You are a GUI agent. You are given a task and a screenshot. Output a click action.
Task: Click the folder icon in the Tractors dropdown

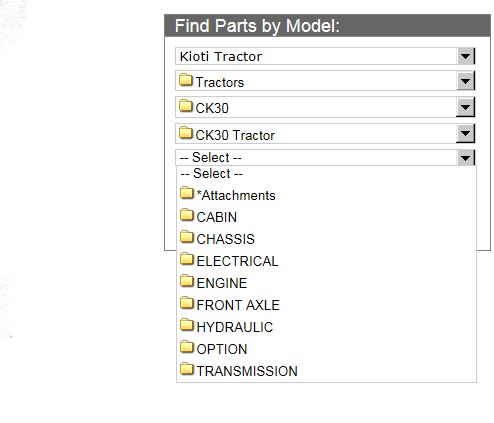point(186,80)
